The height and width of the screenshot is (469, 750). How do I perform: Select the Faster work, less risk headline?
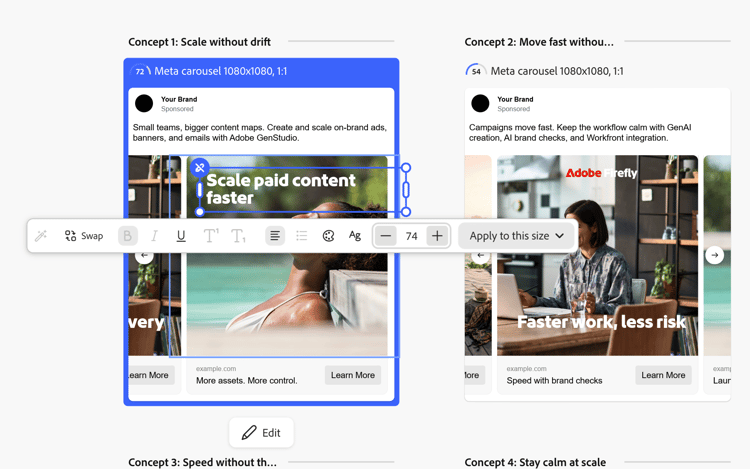coord(602,322)
